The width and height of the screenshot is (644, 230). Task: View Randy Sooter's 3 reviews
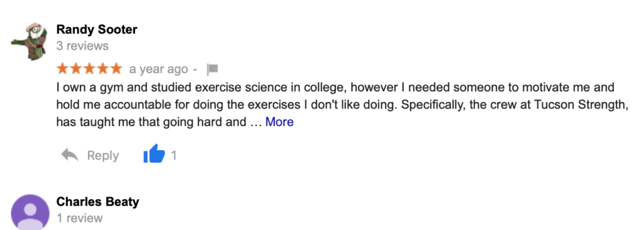tap(82, 45)
